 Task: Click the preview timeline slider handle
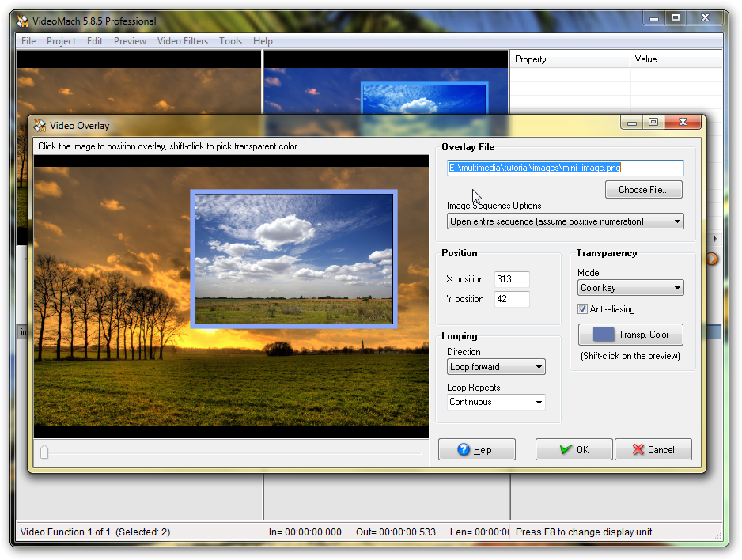pyautogui.click(x=44, y=452)
